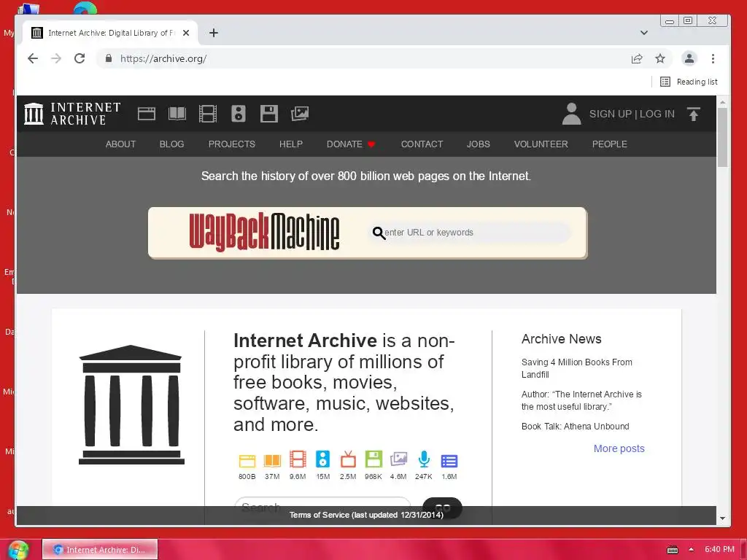
Task: Click the Wayback 'enter URL or keywords' field
Action: (469, 233)
